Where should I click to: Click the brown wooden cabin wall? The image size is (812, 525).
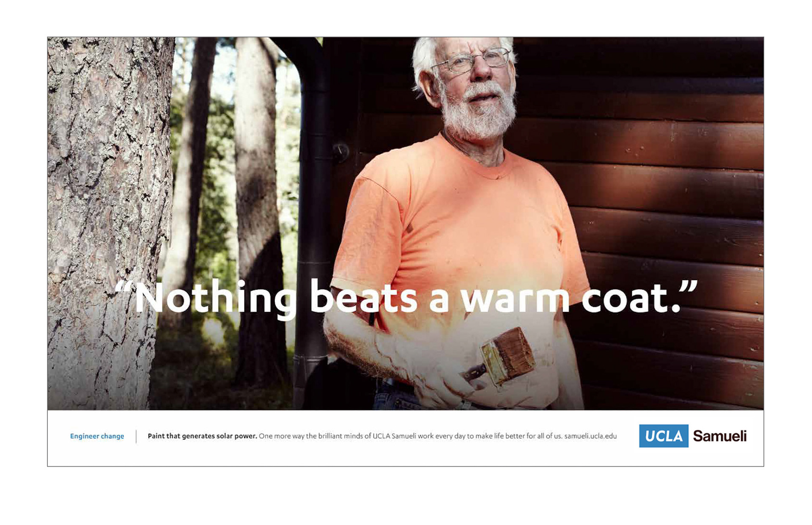pos(668,211)
